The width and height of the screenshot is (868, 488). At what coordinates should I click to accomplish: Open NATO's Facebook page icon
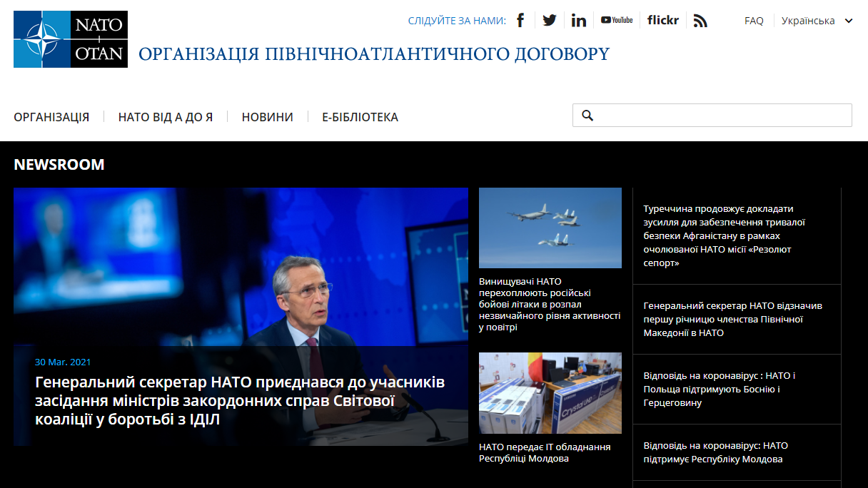pos(520,20)
